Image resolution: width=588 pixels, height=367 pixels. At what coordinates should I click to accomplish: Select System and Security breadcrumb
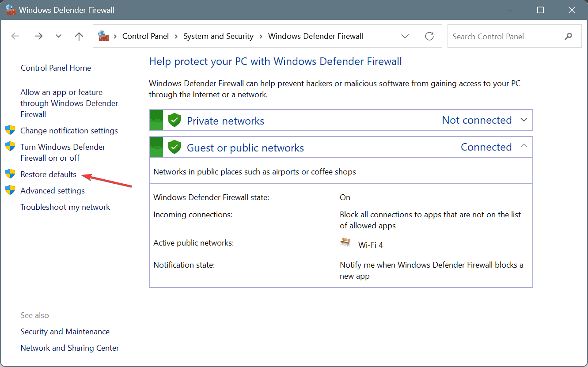point(218,36)
